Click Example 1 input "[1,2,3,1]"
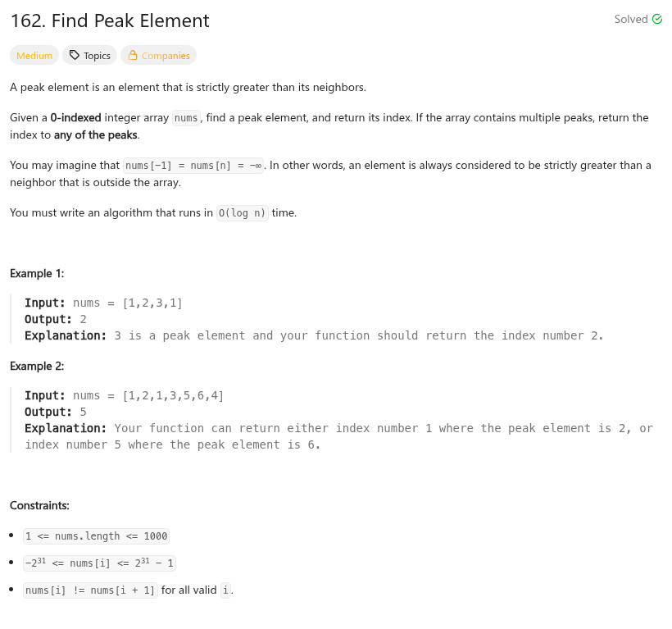This screenshot has width=672, height=629. coord(152,303)
